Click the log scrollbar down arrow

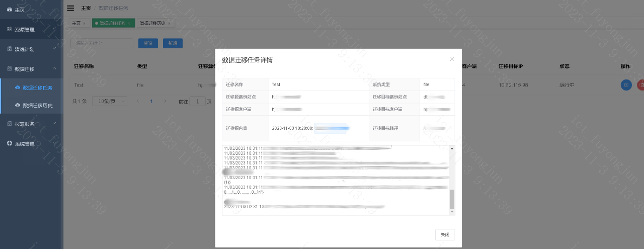click(x=452, y=212)
